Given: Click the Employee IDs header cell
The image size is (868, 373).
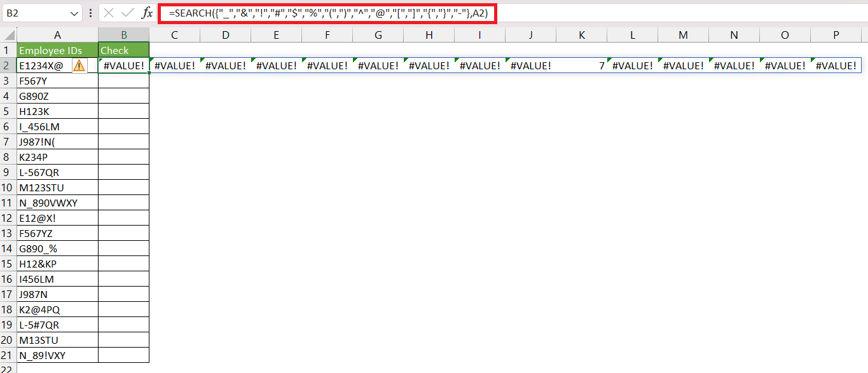Looking at the screenshot, I should (58, 50).
